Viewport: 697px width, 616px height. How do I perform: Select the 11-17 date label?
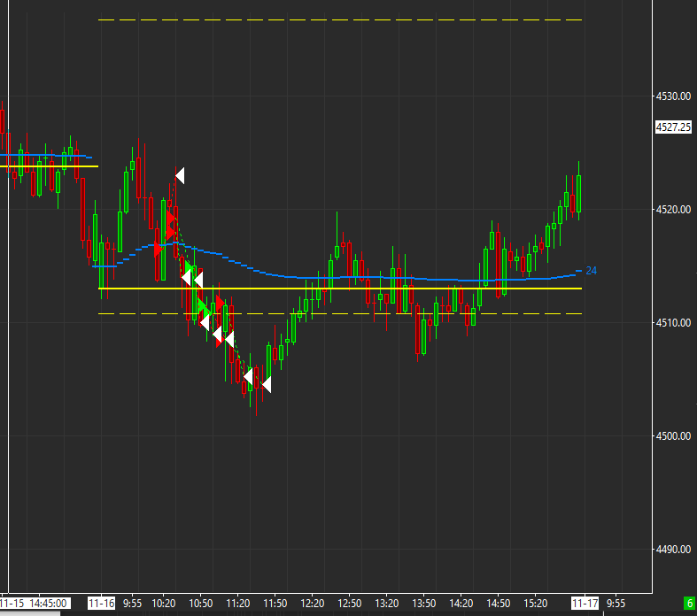[585, 604]
